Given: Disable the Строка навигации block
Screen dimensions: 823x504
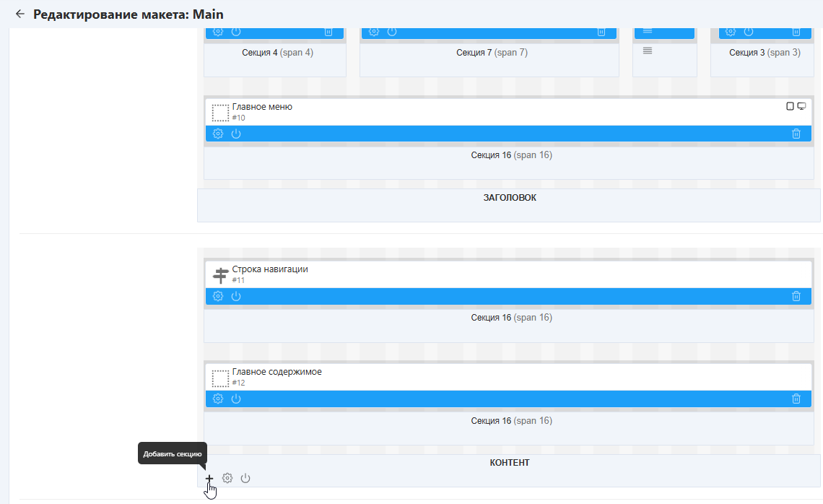Looking at the screenshot, I should point(236,296).
